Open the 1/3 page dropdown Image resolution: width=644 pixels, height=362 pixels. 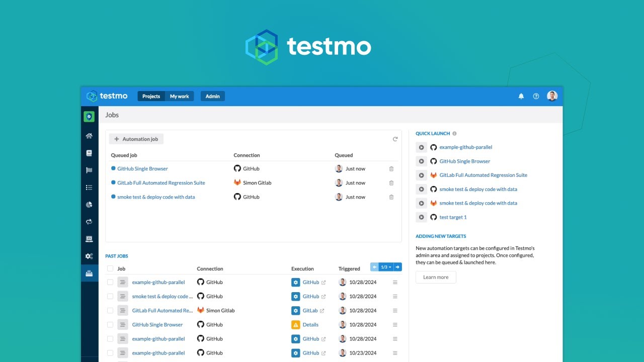click(386, 267)
